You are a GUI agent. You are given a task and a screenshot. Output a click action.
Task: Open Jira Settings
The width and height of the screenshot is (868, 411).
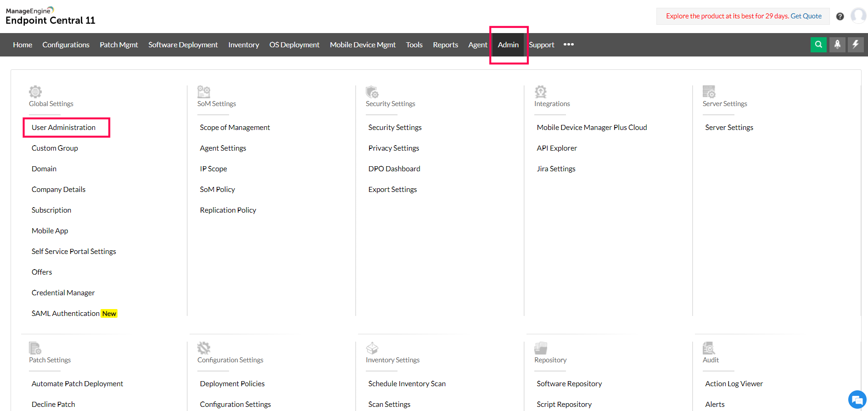coord(556,169)
